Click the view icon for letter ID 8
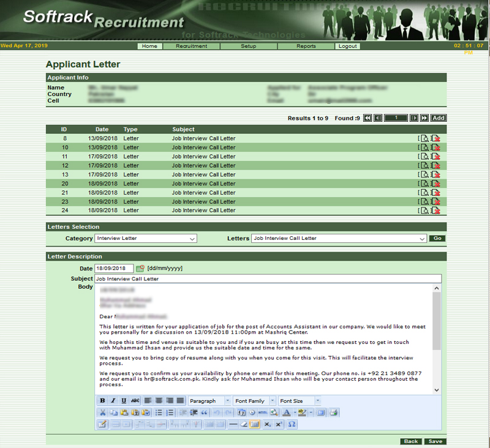The height and width of the screenshot is (448, 490). pos(424,138)
